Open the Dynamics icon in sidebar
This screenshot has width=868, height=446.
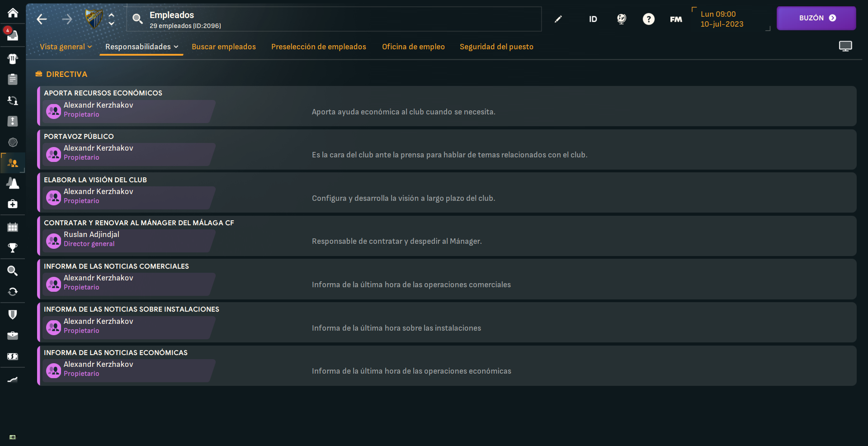13,100
